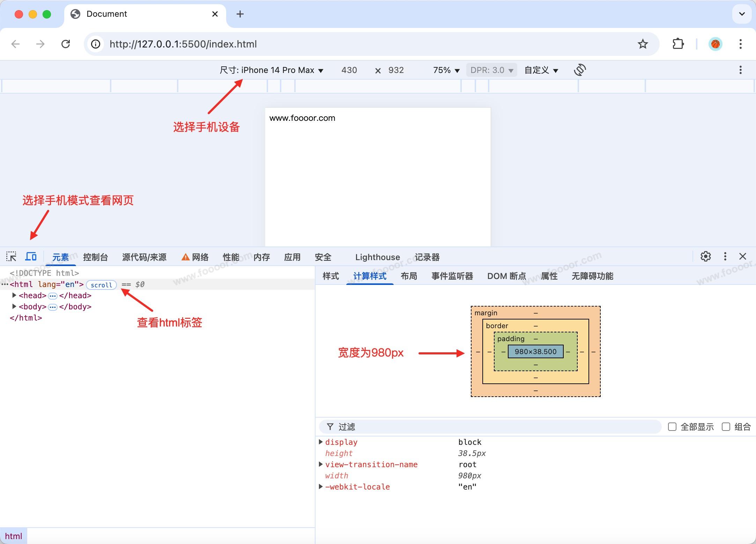Expand the head element node
The width and height of the screenshot is (756, 544).
(14, 295)
